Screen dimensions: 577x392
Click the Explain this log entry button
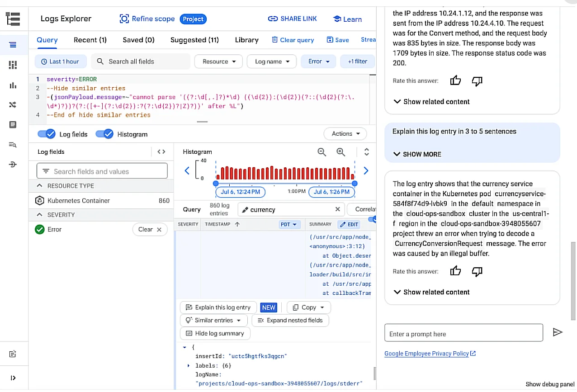[x=218, y=307]
